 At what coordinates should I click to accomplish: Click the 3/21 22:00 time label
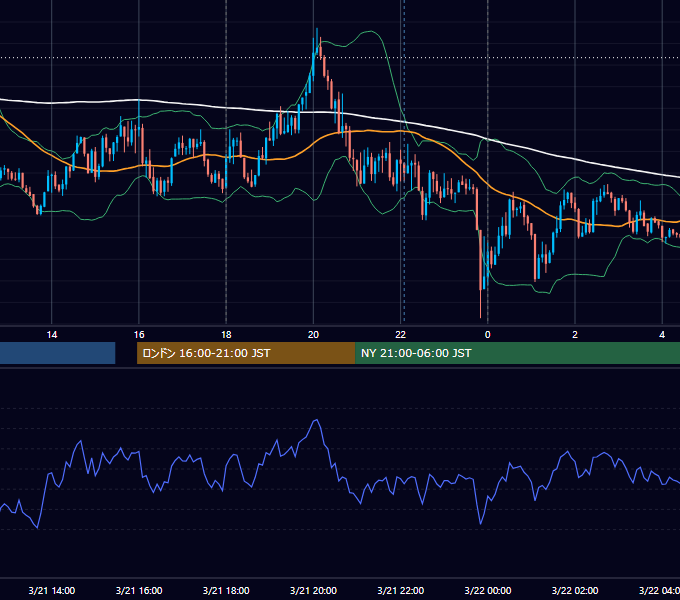(x=400, y=590)
